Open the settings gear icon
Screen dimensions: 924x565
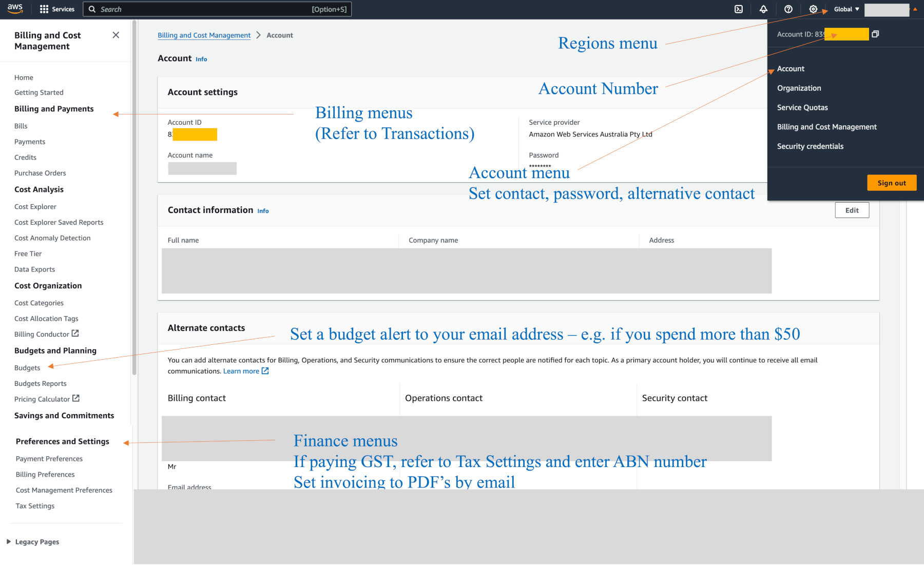tap(813, 9)
